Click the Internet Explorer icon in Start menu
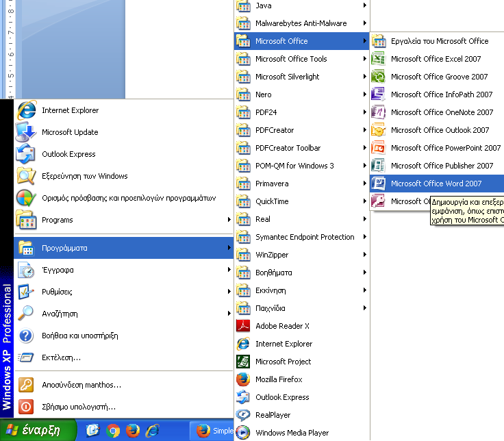504x441 pixels. click(26, 110)
